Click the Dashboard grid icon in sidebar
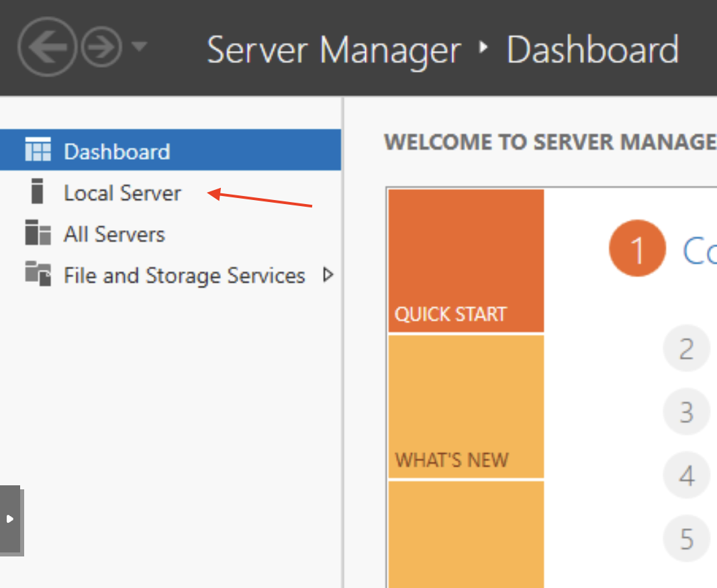 [38, 150]
